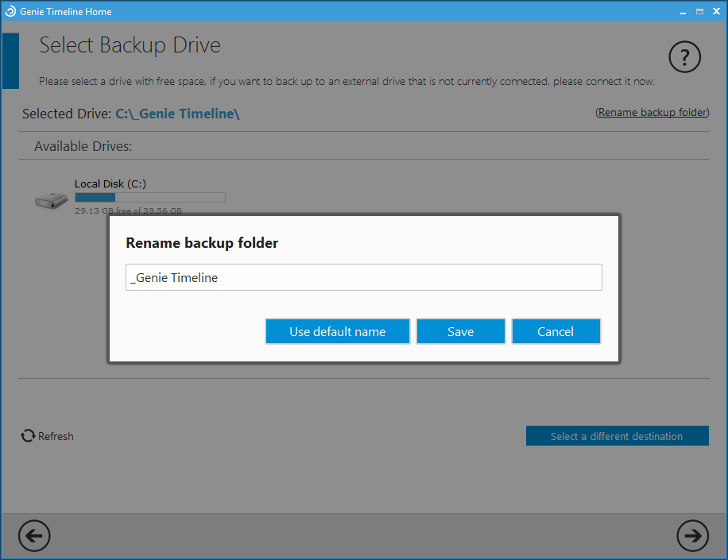
Task: Click the circular refresh arrows icon
Action: pyautogui.click(x=28, y=436)
